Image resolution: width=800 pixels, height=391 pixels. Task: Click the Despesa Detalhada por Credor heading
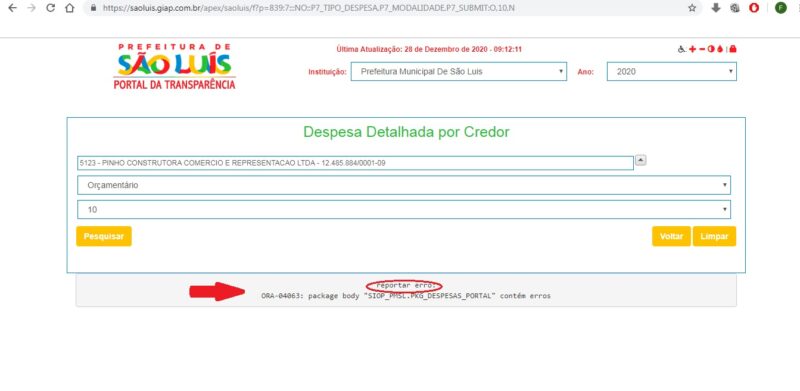point(406,132)
